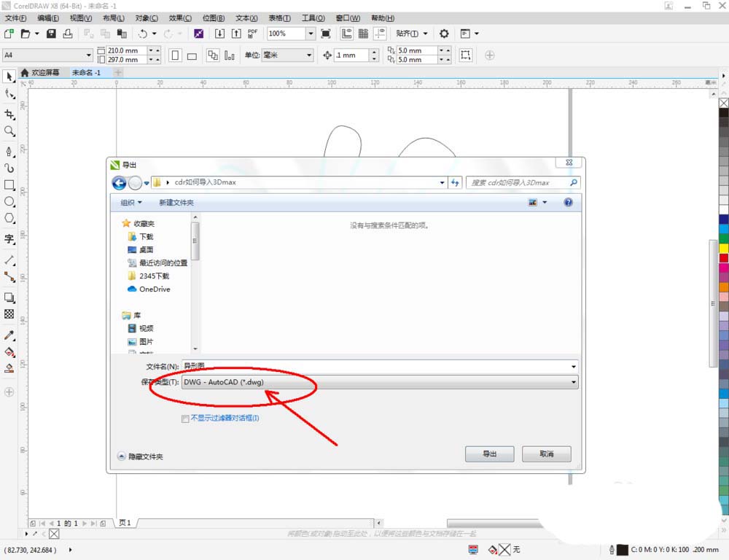This screenshot has width=729, height=560.
Task: Click the Cancel button in dialog
Action: pos(546,454)
